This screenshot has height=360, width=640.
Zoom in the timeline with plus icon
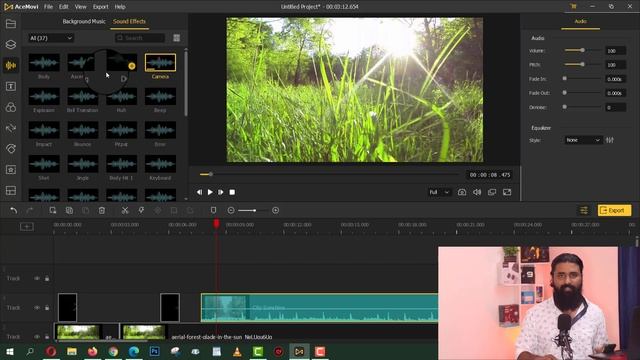point(276,210)
